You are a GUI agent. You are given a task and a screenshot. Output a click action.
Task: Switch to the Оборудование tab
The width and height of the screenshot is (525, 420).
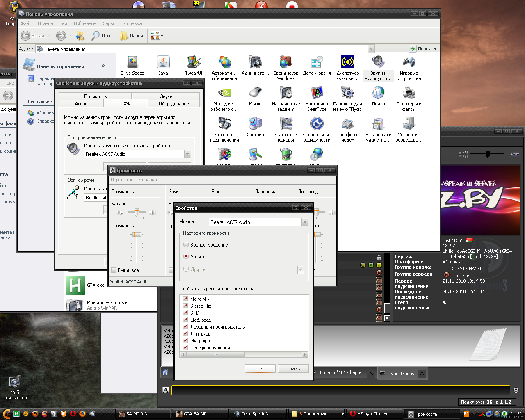[174, 104]
